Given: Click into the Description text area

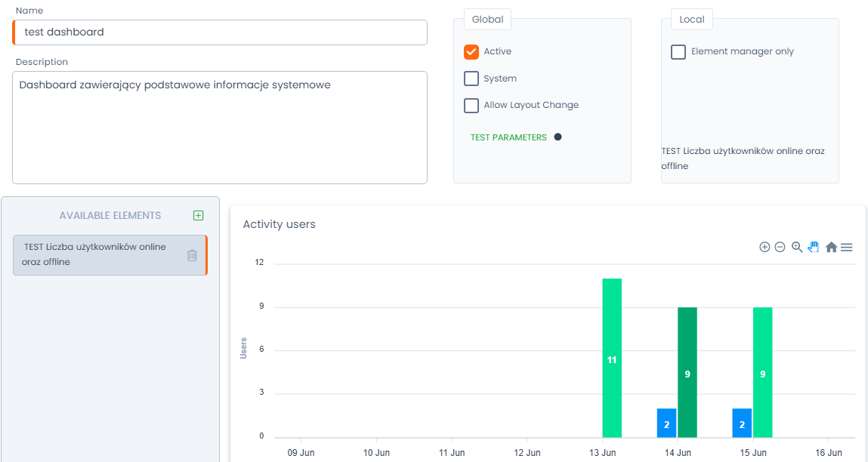Looking at the screenshot, I should point(220,128).
